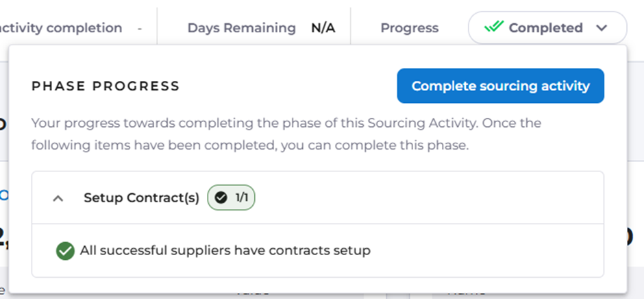Click the down chevron next to Completed
The image size is (644, 299).
click(602, 28)
